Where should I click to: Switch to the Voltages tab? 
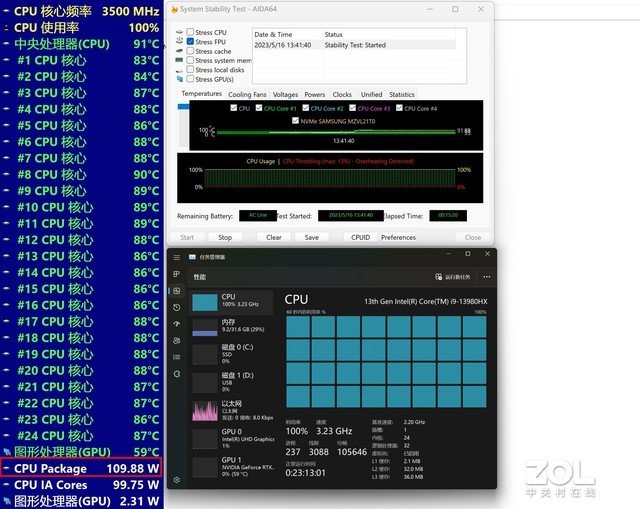[x=285, y=94]
